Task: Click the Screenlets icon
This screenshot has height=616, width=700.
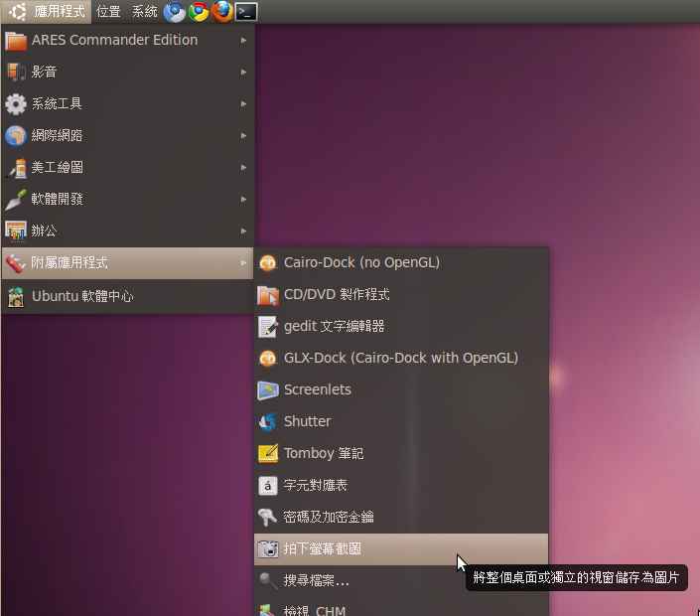Action: [x=268, y=390]
